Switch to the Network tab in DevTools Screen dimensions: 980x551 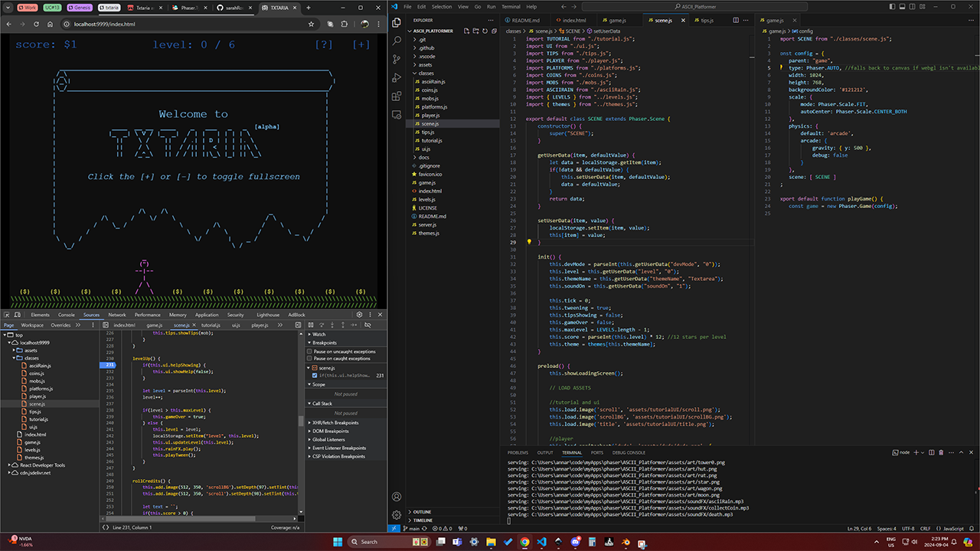117,315
